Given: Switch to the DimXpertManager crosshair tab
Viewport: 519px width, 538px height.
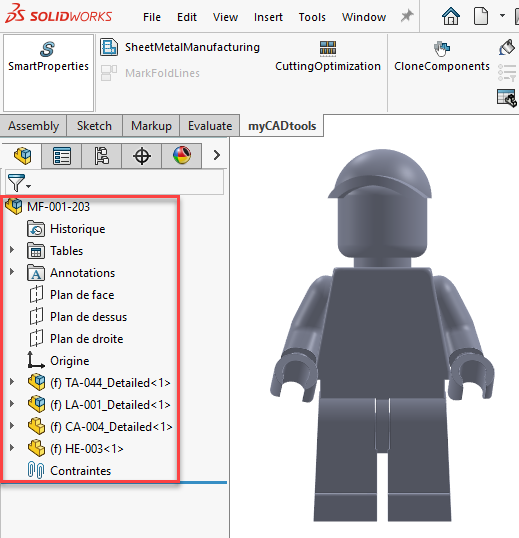Looking at the screenshot, I should click(142, 156).
